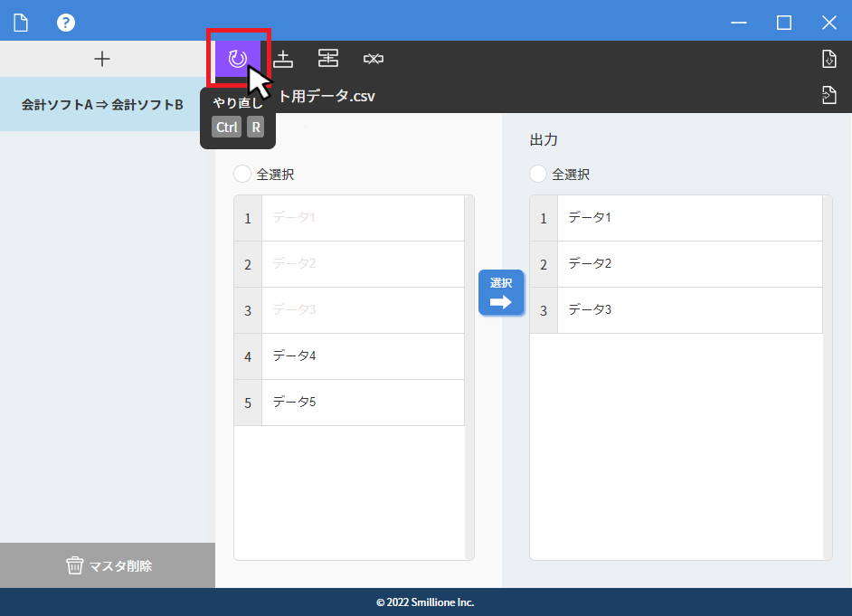Select データ1 in the output list
The width and height of the screenshot is (852, 616).
click(687, 218)
